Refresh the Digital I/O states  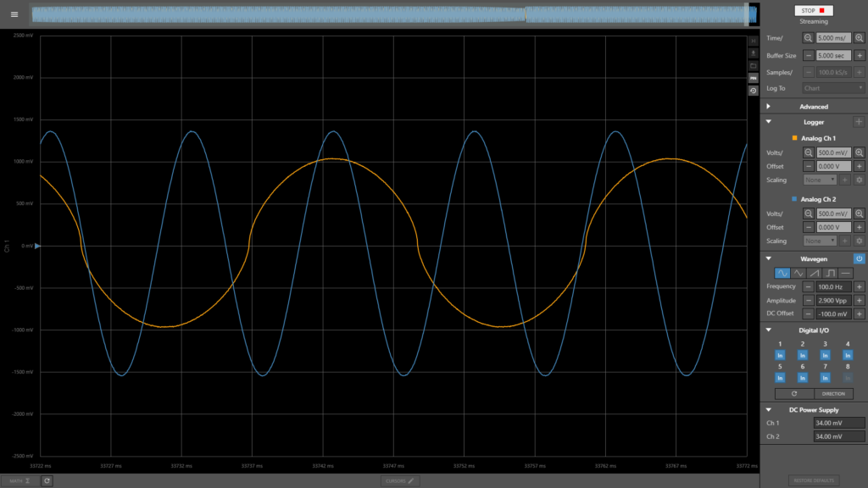(794, 394)
